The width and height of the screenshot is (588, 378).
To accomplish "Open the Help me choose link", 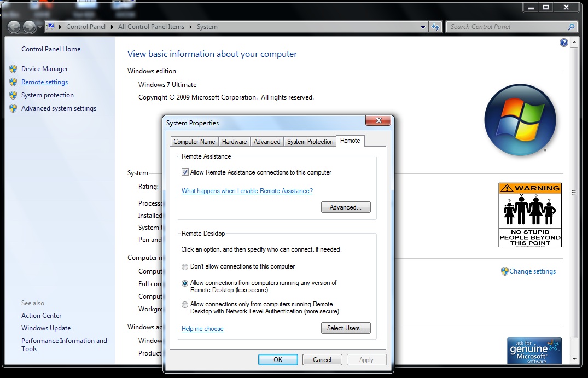I will tap(202, 329).
